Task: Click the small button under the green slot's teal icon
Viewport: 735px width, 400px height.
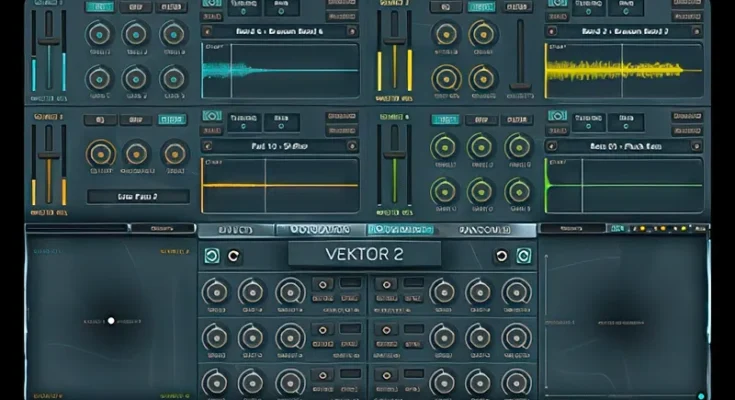Action: 557,130
